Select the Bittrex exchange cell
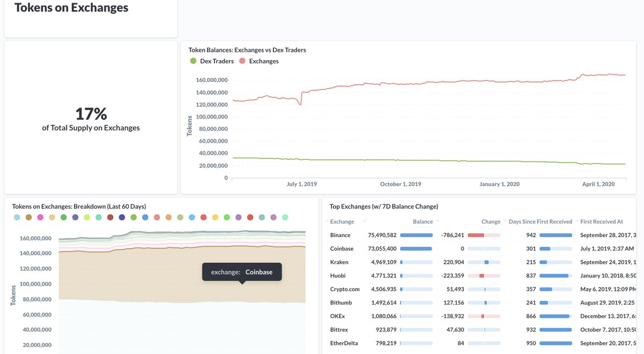644x354 pixels. [339, 330]
